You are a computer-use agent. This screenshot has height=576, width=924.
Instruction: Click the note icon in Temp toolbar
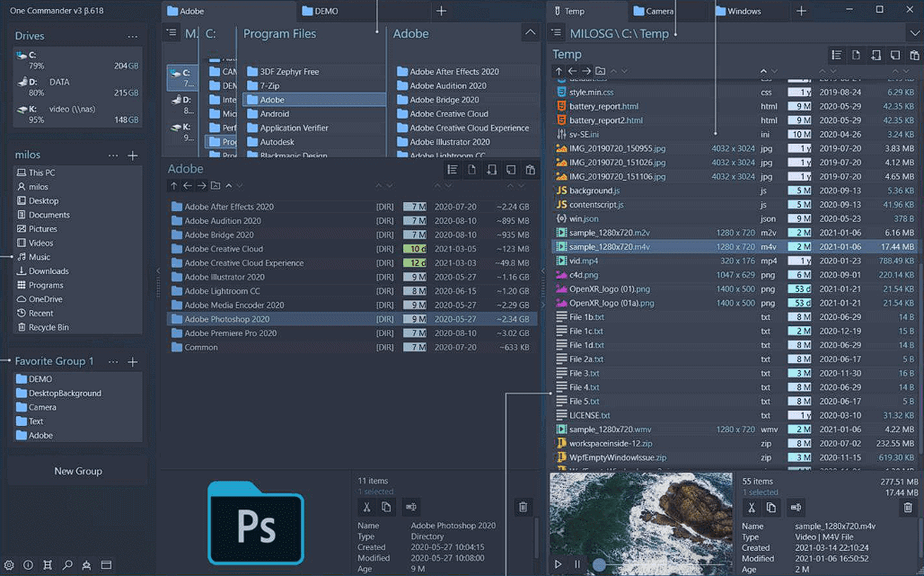point(895,55)
